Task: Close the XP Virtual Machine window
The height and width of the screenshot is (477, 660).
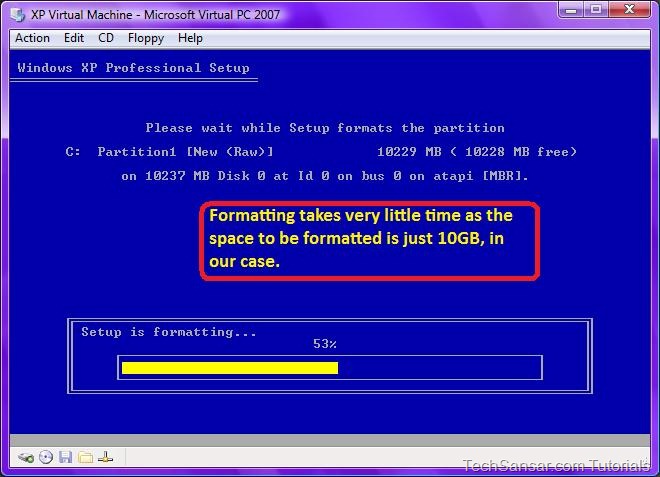Action: [x=630, y=9]
